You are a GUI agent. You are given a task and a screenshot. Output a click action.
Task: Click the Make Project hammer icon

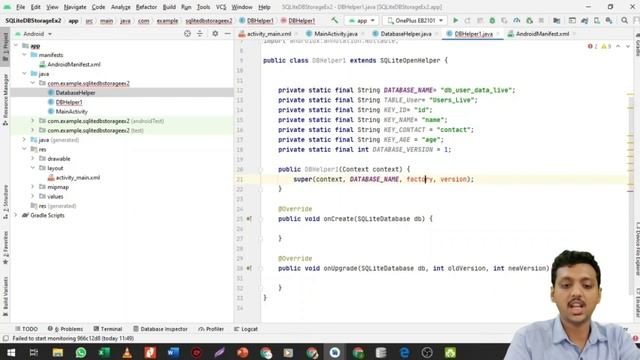(335, 20)
